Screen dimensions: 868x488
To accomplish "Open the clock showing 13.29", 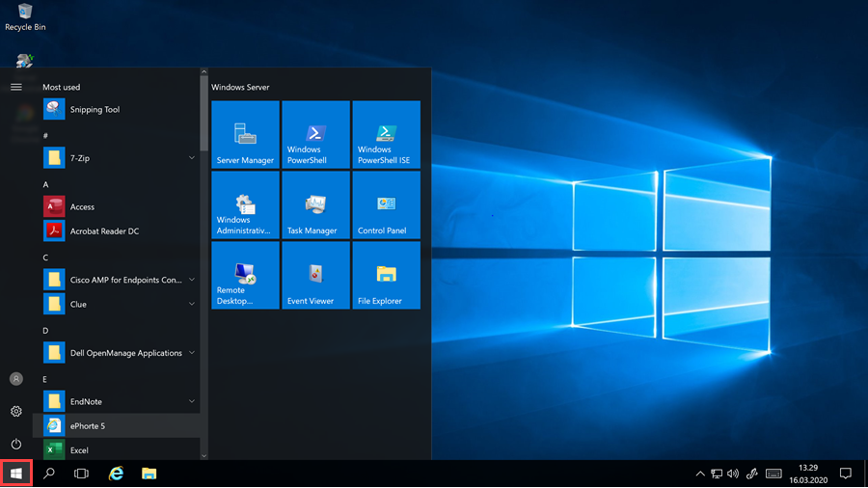I will (x=808, y=474).
